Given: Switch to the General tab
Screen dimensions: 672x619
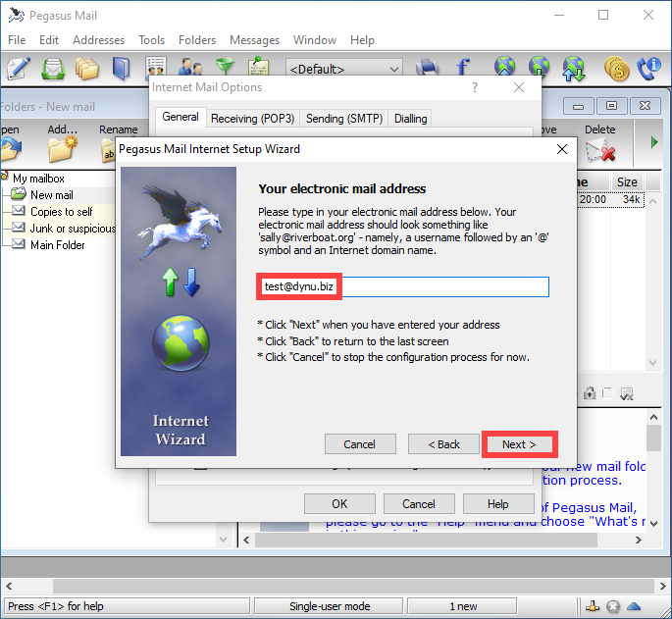Looking at the screenshot, I should click(x=181, y=117).
